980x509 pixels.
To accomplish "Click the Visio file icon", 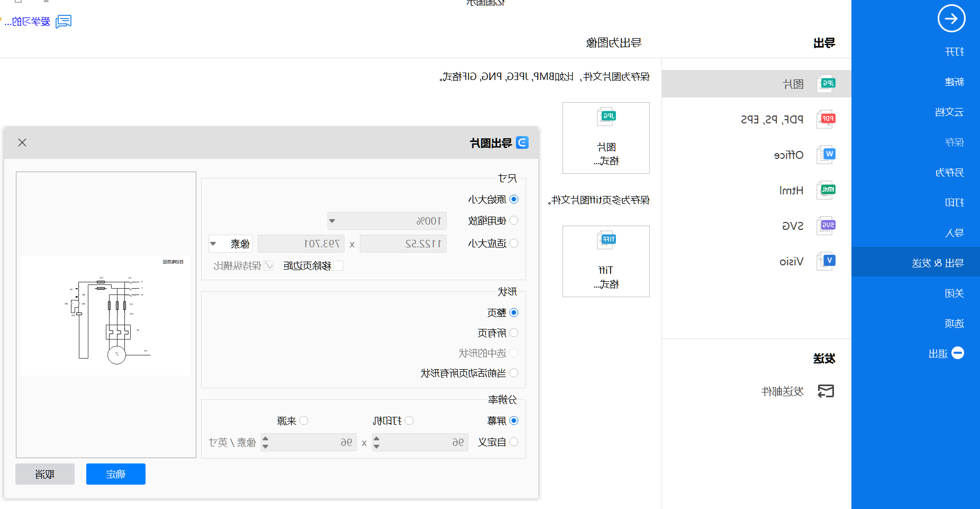I will tap(826, 261).
